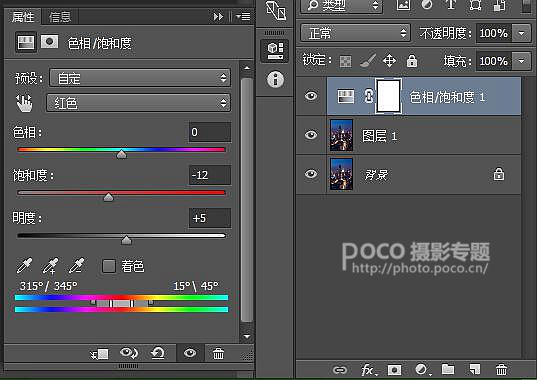The height and width of the screenshot is (380, 537).
Task: Open the Info panel dock icon
Action: 275,79
